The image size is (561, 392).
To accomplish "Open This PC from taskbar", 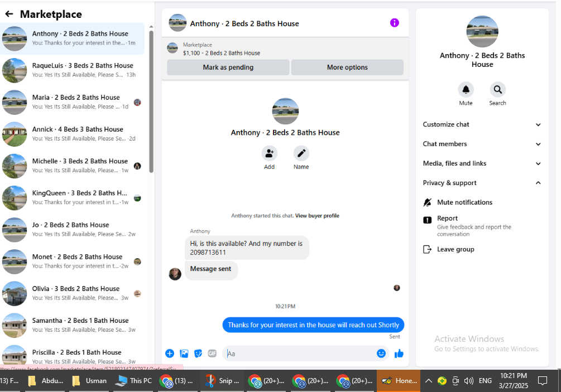I will coord(134,381).
